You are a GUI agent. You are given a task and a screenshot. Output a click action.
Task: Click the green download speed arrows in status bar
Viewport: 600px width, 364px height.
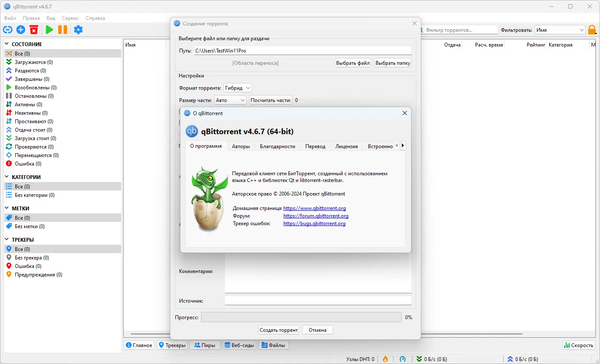[x=419, y=359]
